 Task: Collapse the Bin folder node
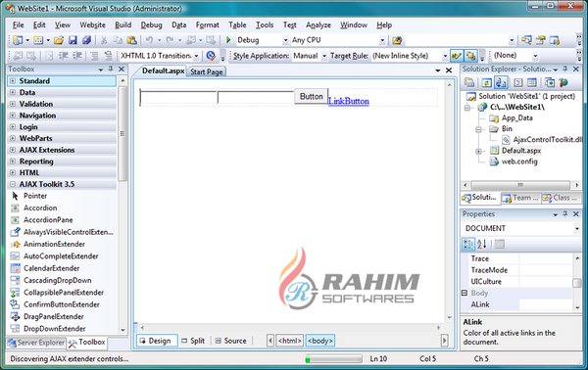pos(479,129)
